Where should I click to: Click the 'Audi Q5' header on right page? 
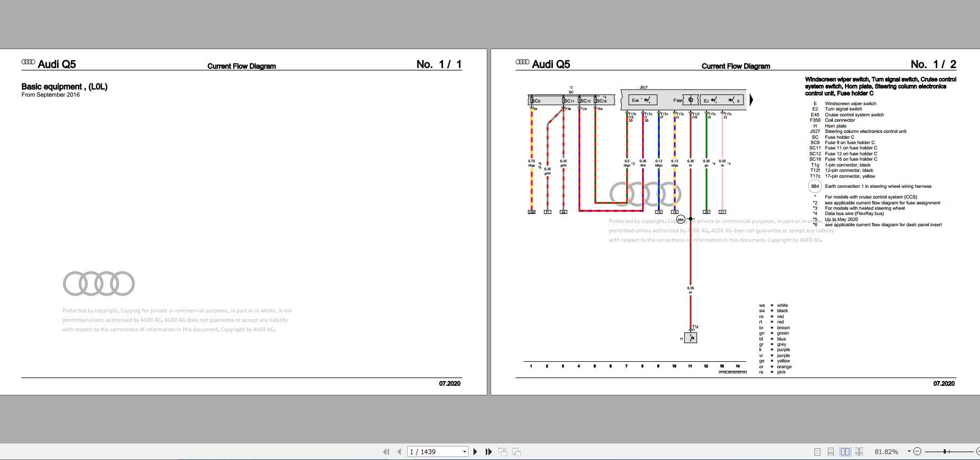click(551, 64)
